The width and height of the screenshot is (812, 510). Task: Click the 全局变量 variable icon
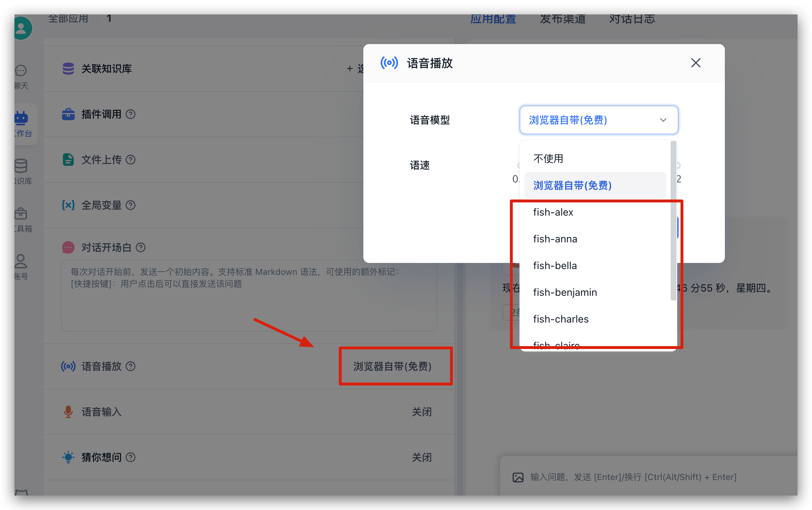pyautogui.click(x=68, y=205)
